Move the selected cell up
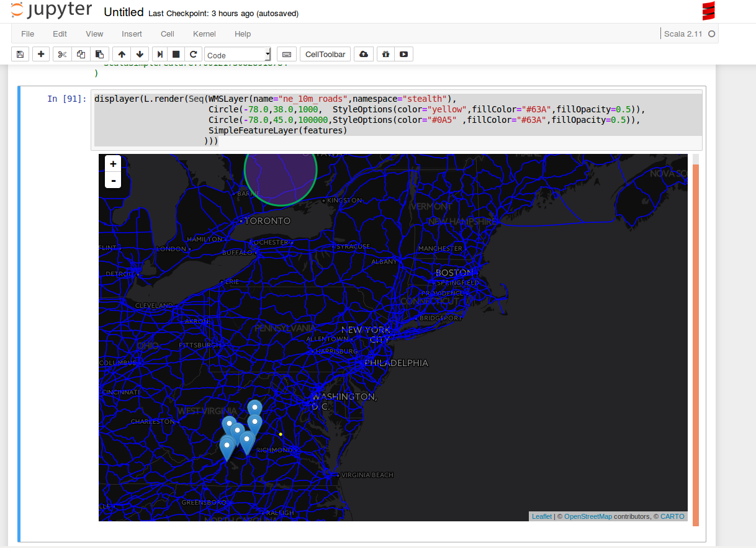Screen dimensions: 756x548 121,54
